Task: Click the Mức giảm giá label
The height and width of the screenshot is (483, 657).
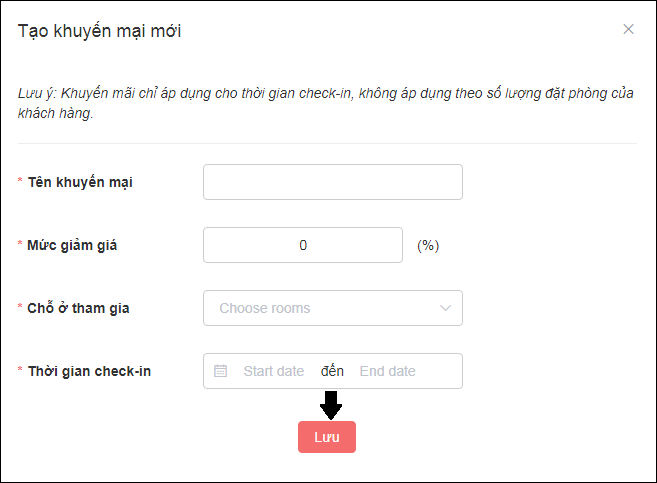Action: (x=72, y=245)
